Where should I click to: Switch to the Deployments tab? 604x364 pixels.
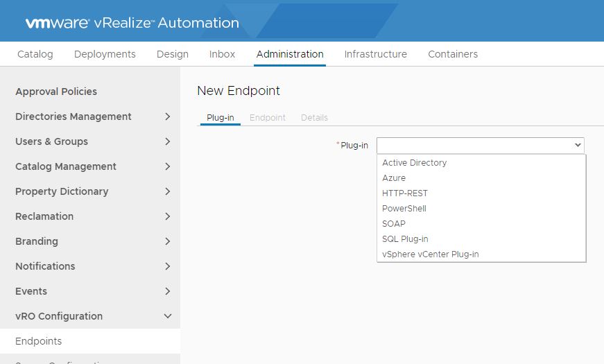pos(105,54)
